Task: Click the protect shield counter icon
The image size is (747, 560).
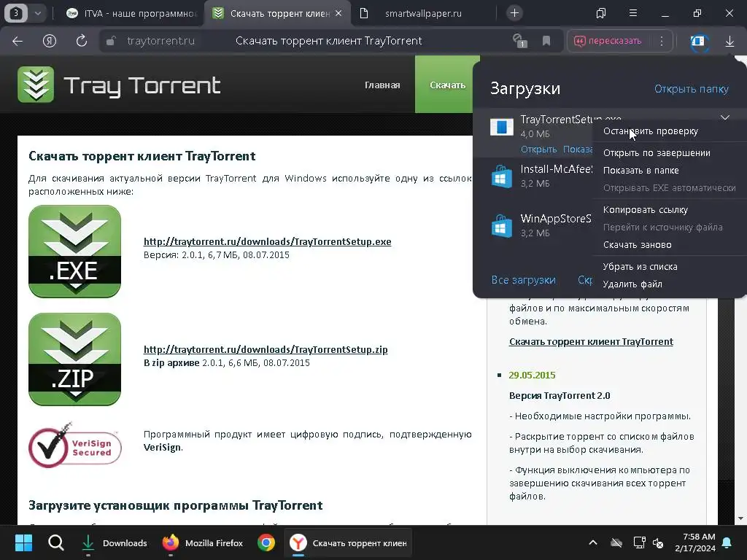Action: tap(519, 41)
